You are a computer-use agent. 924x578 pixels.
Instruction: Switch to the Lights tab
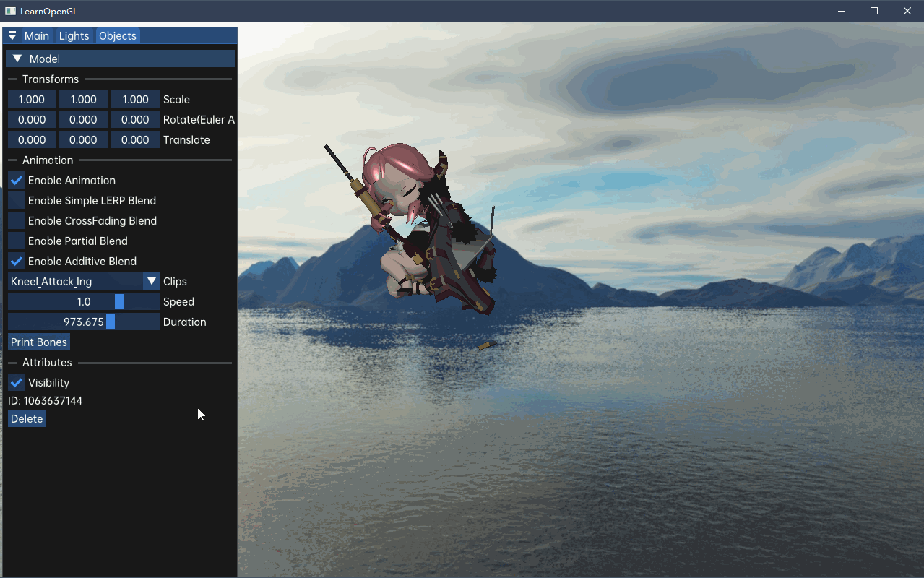pos(74,35)
